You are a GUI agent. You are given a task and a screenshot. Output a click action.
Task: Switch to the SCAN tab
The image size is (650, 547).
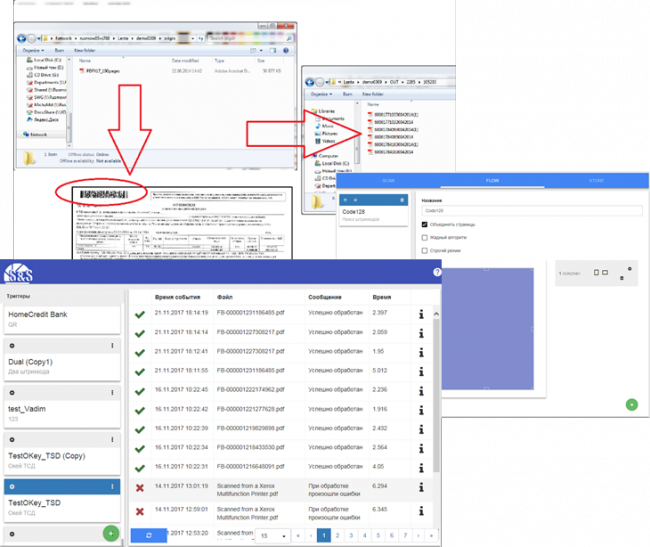pos(388,181)
